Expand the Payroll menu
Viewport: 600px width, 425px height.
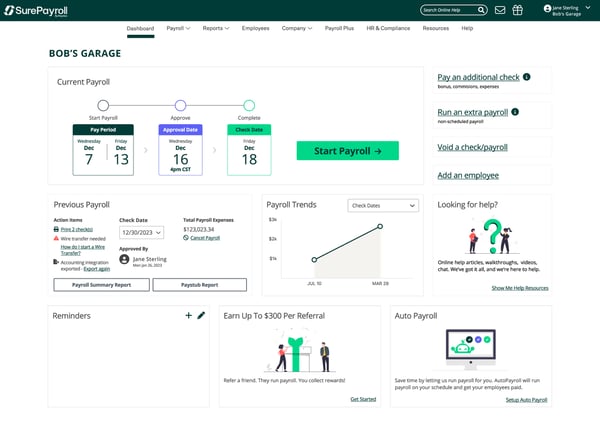tap(178, 28)
